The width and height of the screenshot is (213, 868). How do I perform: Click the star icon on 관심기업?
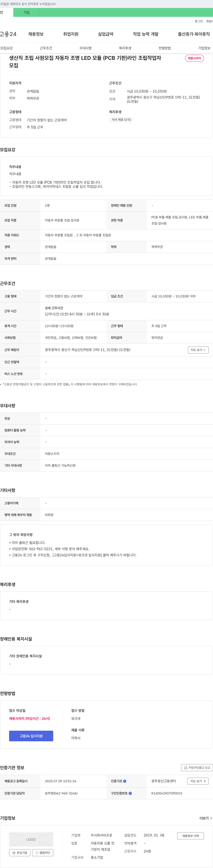click(x=14, y=853)
